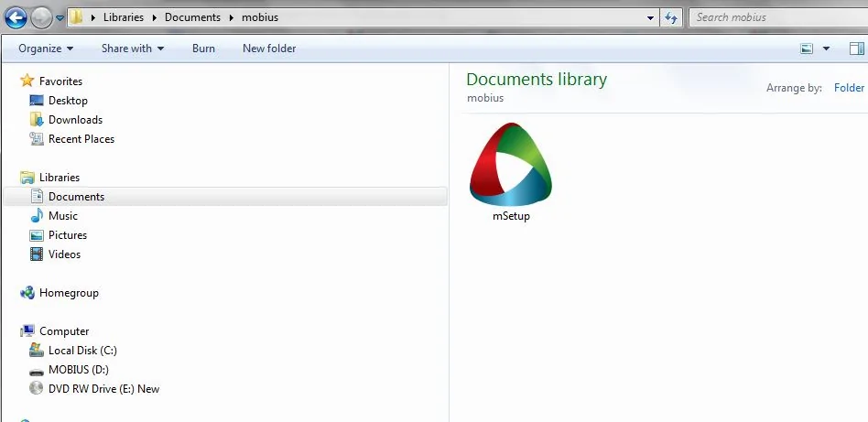Viewport: 868px width, 422px height.
Task: Expand the arrow after Documents breadcrumb
Action: (x=232, y=17)
